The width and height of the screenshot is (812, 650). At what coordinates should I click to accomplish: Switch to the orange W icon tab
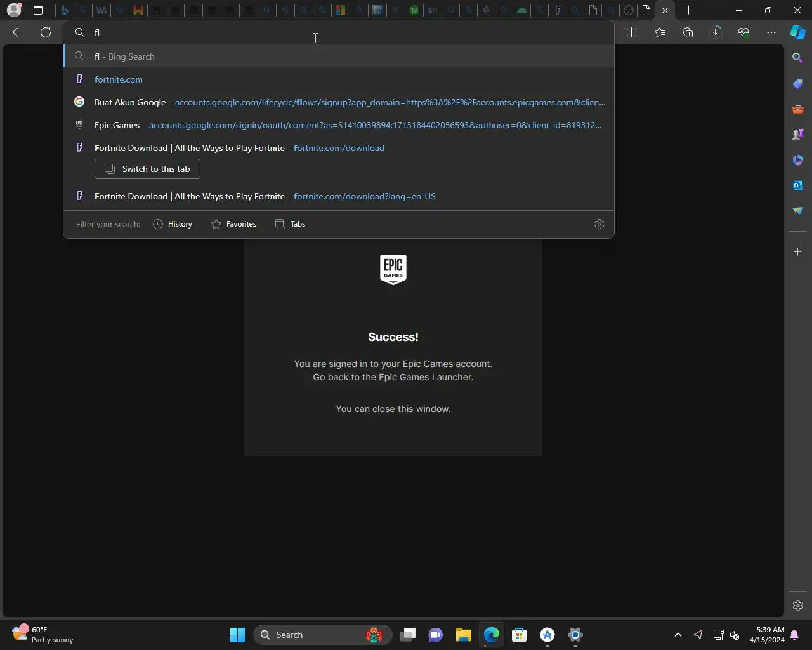click(138, 10)
